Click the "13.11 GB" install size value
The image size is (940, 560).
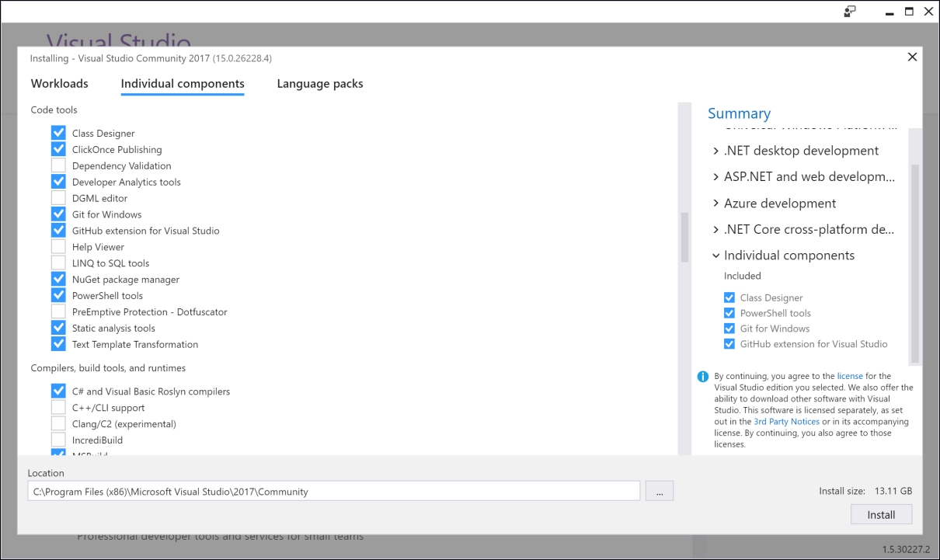[893, 491]
